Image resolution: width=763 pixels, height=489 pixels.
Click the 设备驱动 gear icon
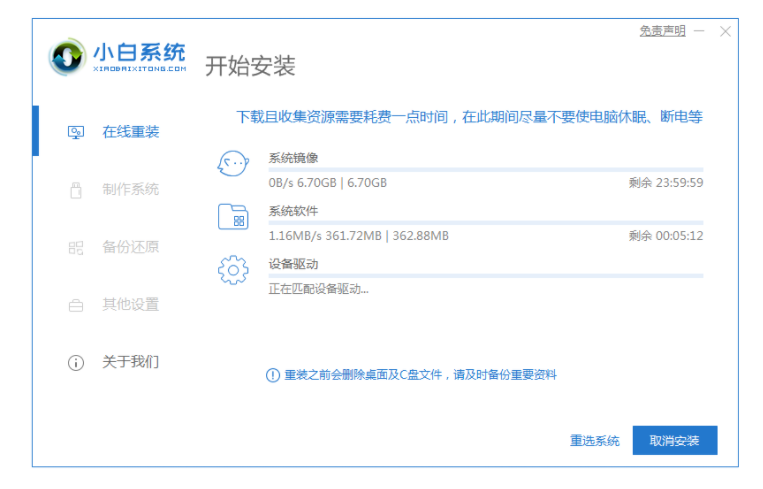232,270
